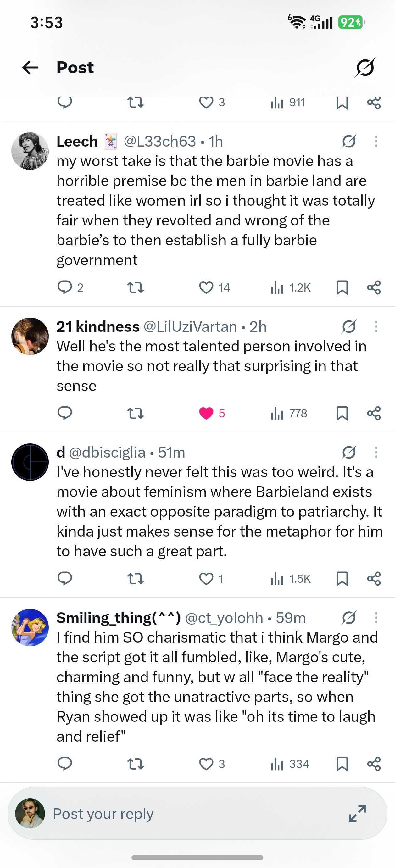Reply to Leech's Barbie movie post
This screenshot has height=868, width=395.
click(65, 287)
